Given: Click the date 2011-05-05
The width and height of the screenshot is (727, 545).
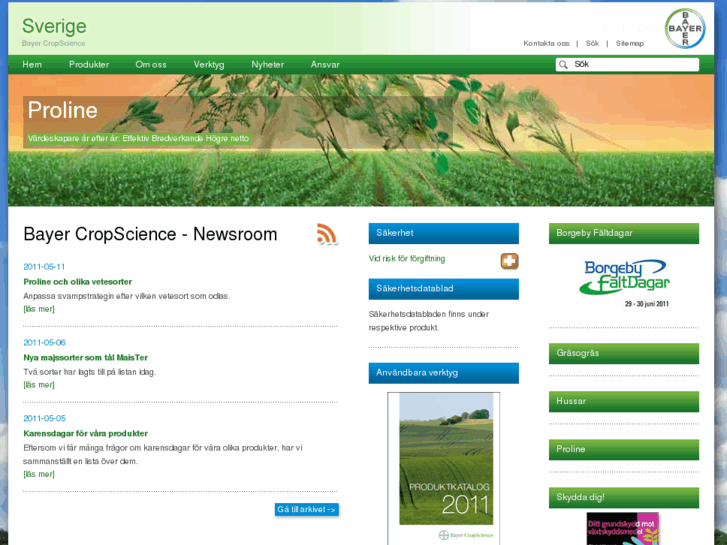Looking at the screenshot, I should [45, 418].
